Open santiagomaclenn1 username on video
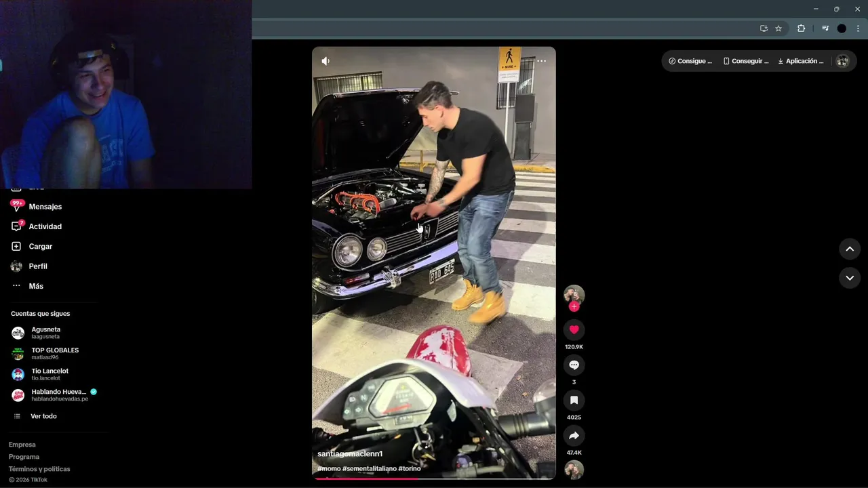Image resolution: width=868 pixels, height=488 pixels. (x=350, y=454)
